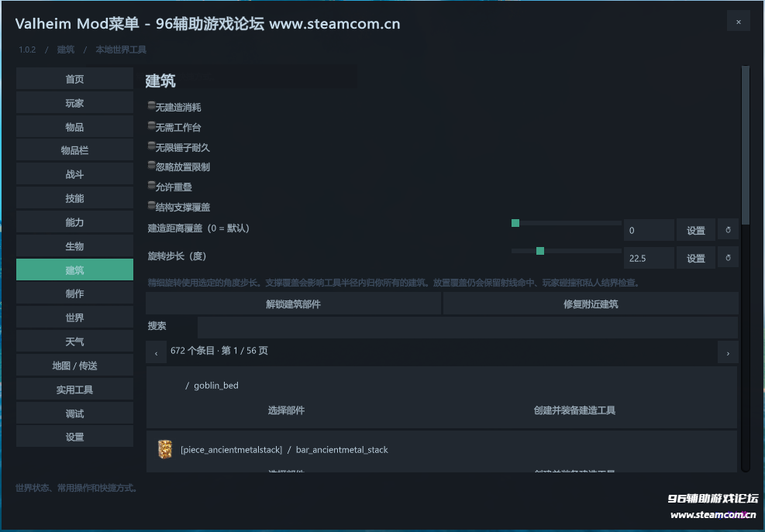Click 设置 button for rotation step
Screen dimensions: 765x532
(696, 258)
